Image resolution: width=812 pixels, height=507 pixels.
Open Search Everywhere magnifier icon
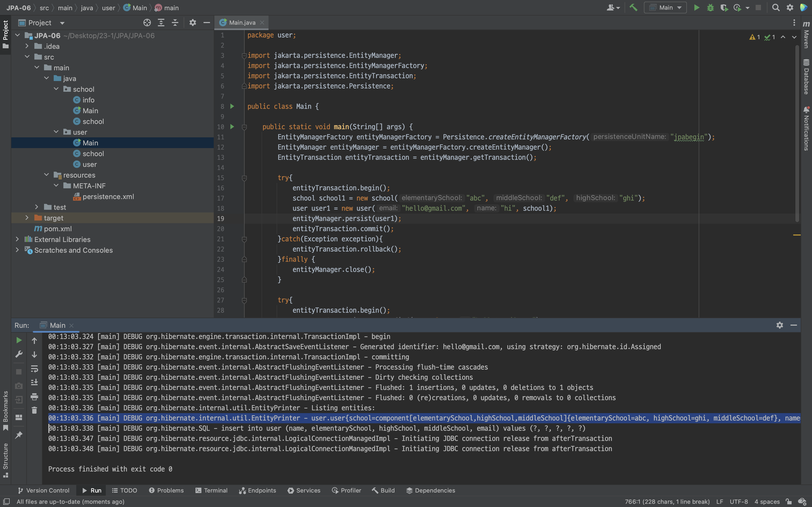tap(776, 8)
